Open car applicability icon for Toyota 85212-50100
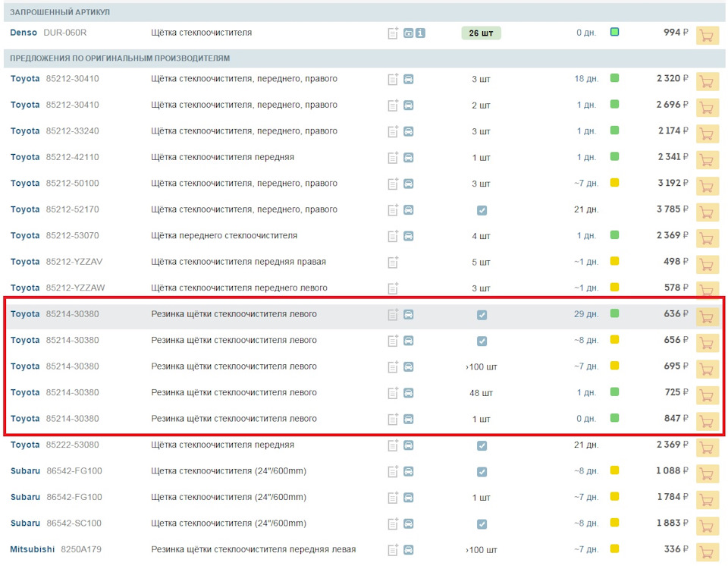This screenshot has height=566, width=728. (x=408, y=184)
